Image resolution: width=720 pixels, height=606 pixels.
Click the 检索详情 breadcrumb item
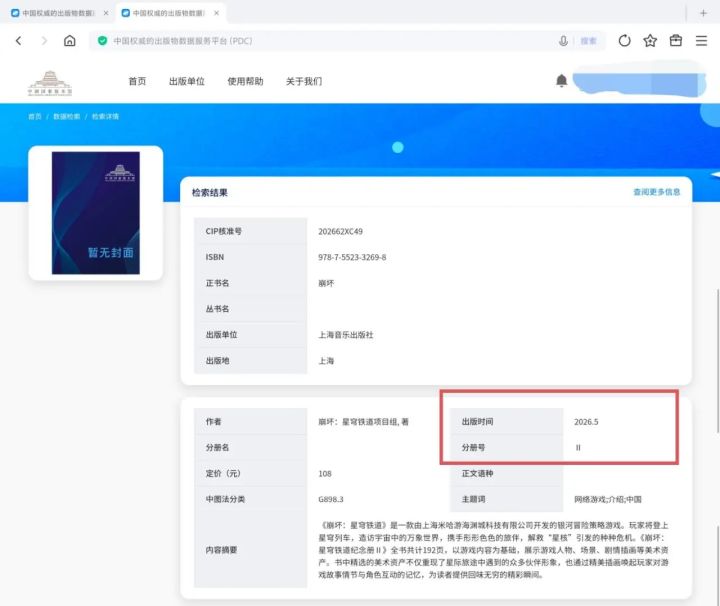[x=105, y=117]
